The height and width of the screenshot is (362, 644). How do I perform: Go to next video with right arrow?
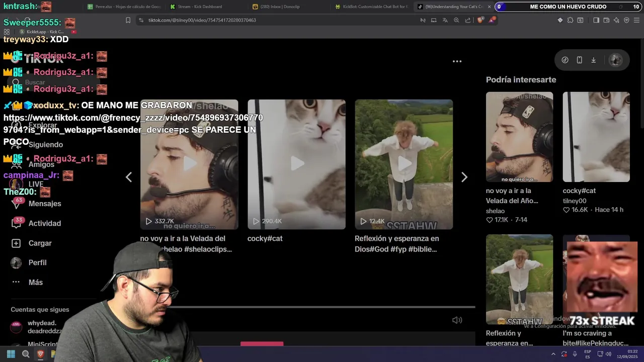click(x=464, y=177)
